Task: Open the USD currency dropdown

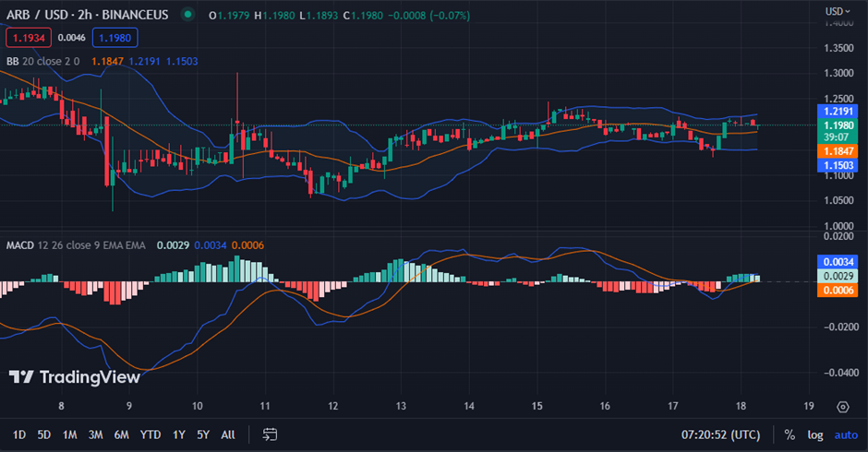Action: point(836,11)
